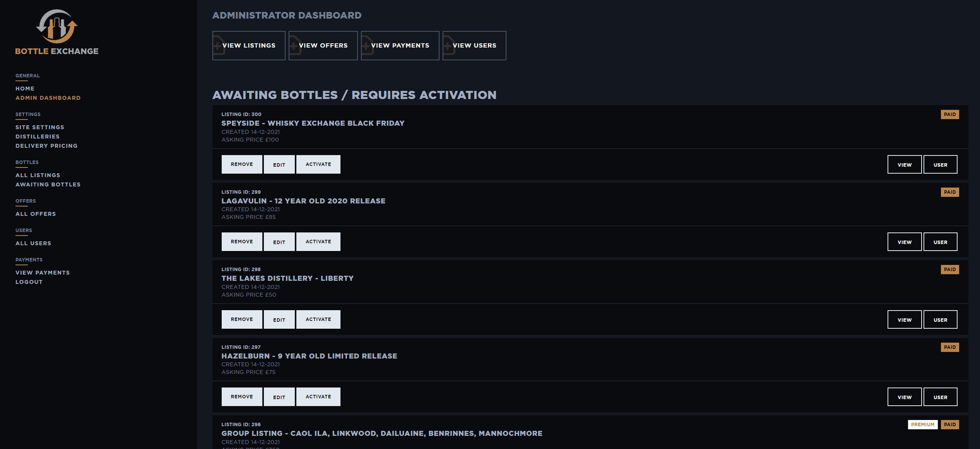Log out using the sidebar link
The image size is (980, 449).
(x=29, y=282)
